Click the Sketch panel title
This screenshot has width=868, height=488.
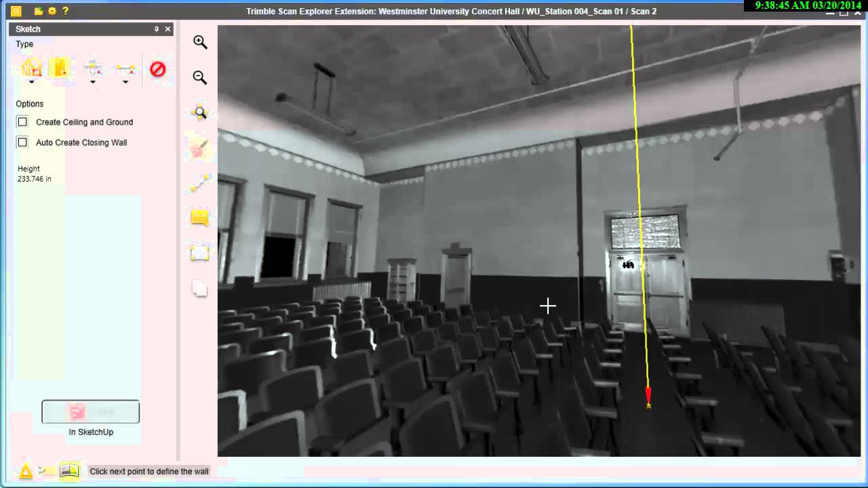28,29
